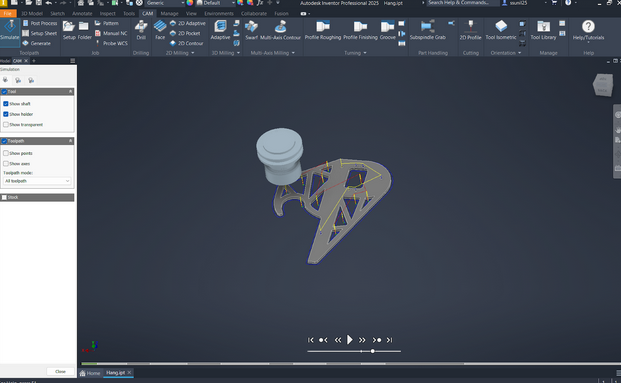Go to the Home document tab
Screen dimensions: 621x383
(90, 373)
